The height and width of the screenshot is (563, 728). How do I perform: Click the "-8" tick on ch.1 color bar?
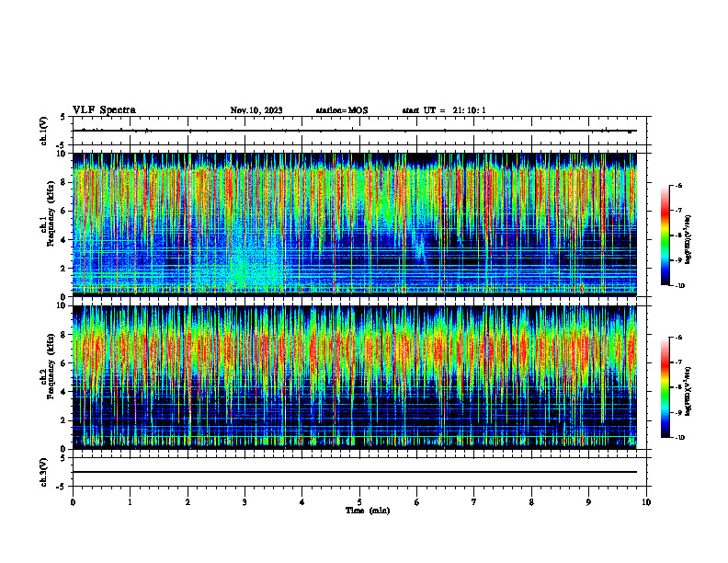[678, 236]
